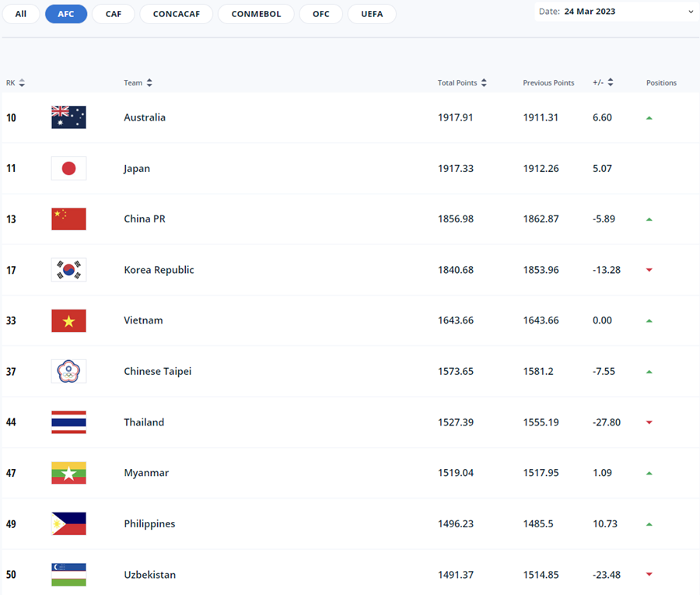Image resolution: width=700 pixels, height=595 pixels.
Task: Click the China PR team name
Action: coord(145,219)
